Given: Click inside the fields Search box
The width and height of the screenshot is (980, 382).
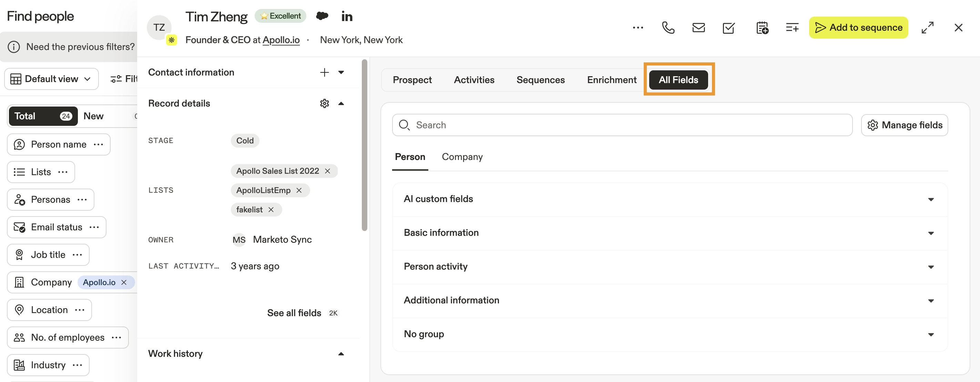Looking at the screenshot, I should coord(622,125).
